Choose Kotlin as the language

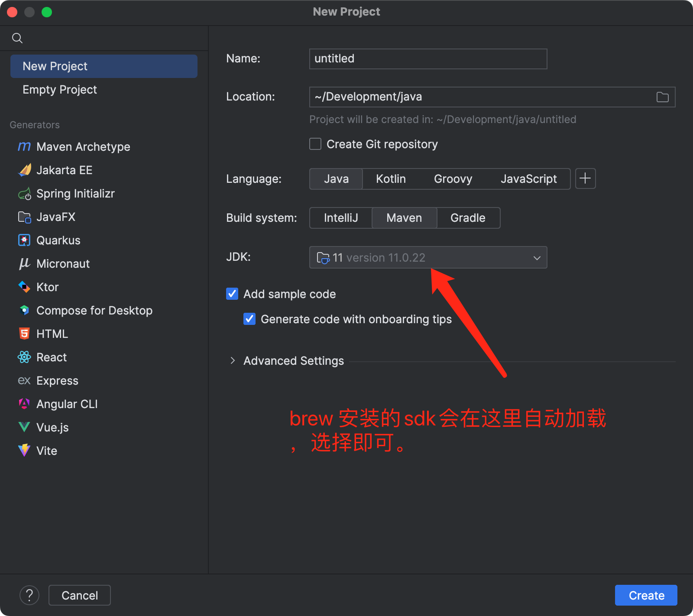[x=391, y=179]
